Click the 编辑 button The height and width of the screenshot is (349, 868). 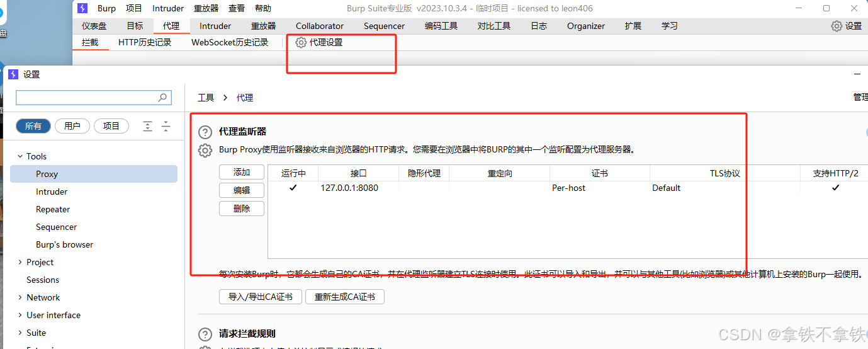pyautogui.click(x=242, y=190)
